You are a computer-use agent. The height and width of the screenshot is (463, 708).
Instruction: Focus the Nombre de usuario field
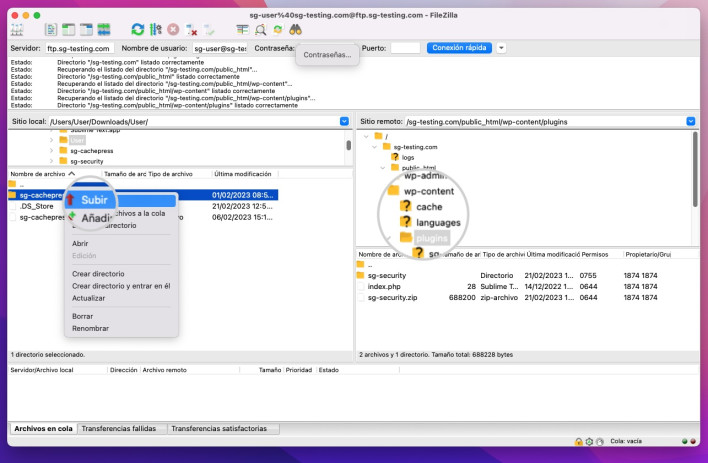click(x=220, y=48)
